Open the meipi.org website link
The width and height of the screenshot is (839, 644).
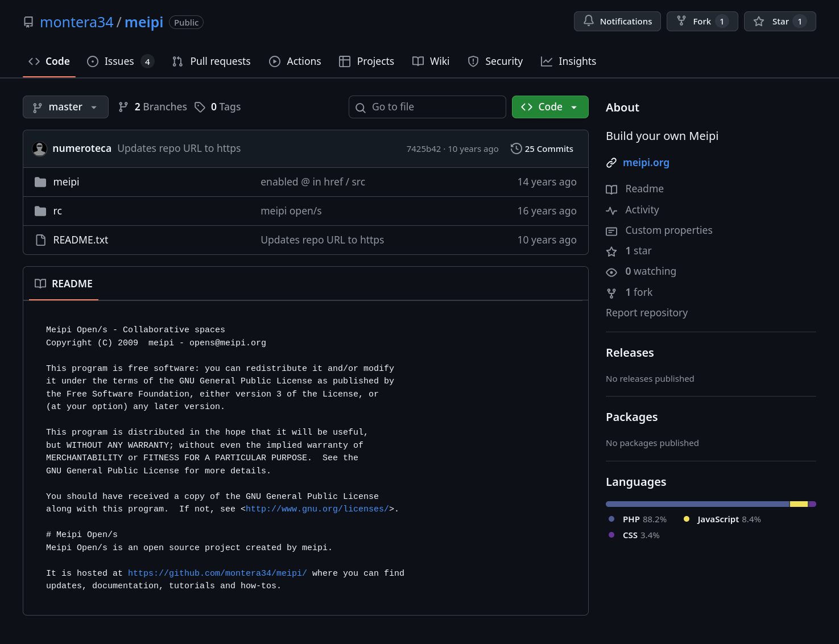pyautogui.click(x=646, y=163)
